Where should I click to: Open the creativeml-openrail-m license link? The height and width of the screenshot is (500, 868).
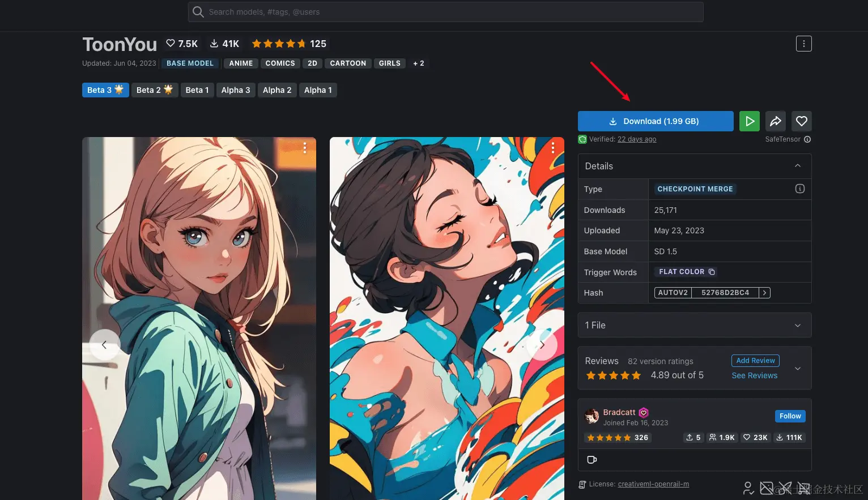(653, 484)
